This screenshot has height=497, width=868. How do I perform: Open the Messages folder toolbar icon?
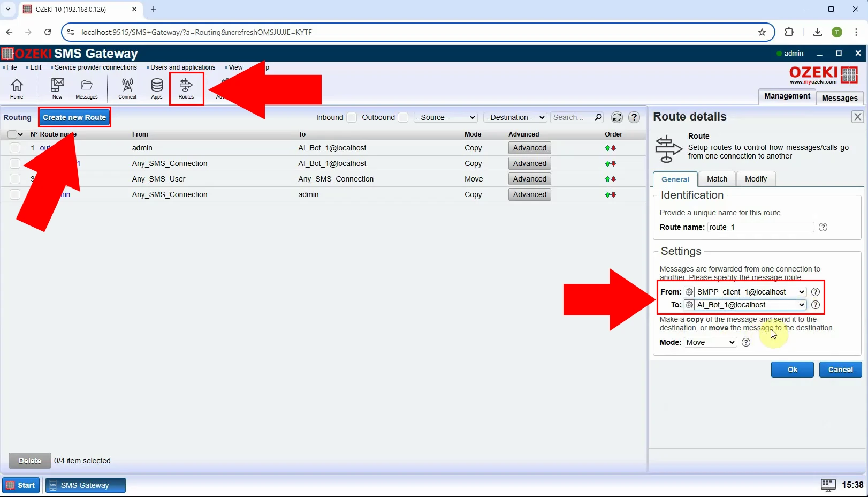point(87,88)
